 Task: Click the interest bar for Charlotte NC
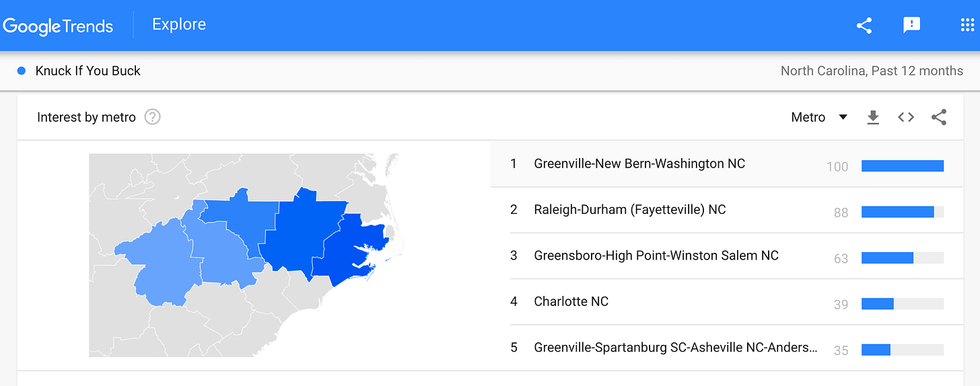pos(902,304)
